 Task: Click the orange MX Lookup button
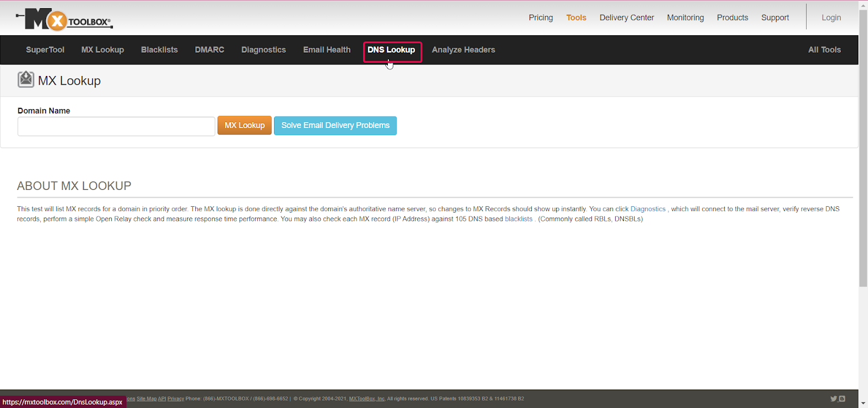245,125
